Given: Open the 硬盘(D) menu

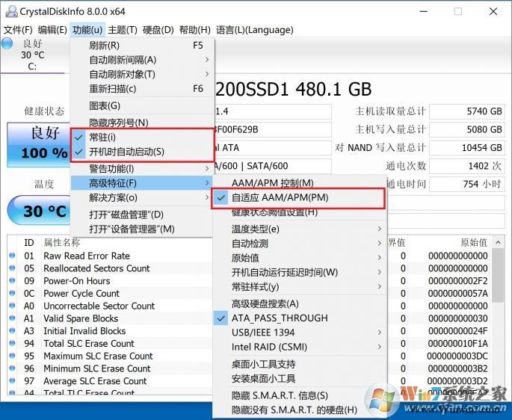Looking at the screenshot, I should 158,30.
